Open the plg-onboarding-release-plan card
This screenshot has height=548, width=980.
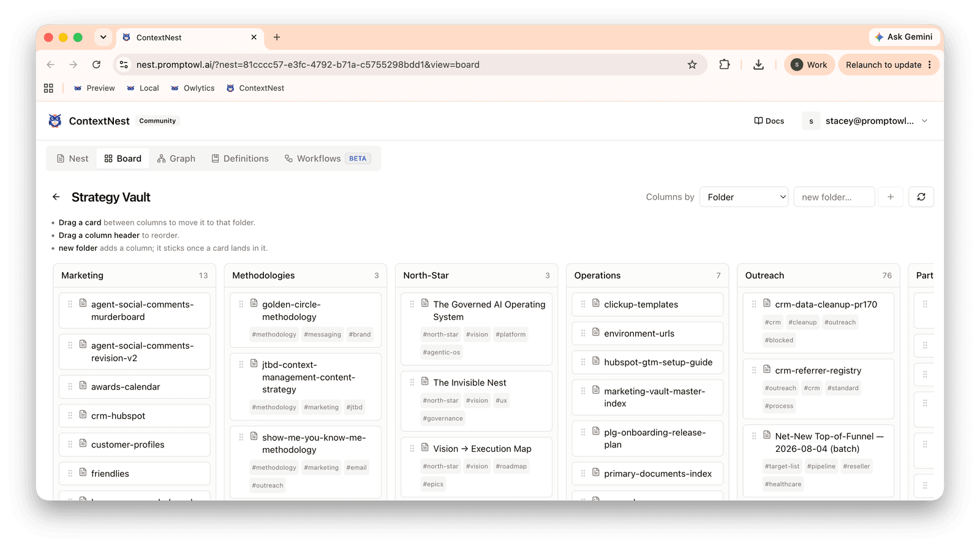point(647,438)
